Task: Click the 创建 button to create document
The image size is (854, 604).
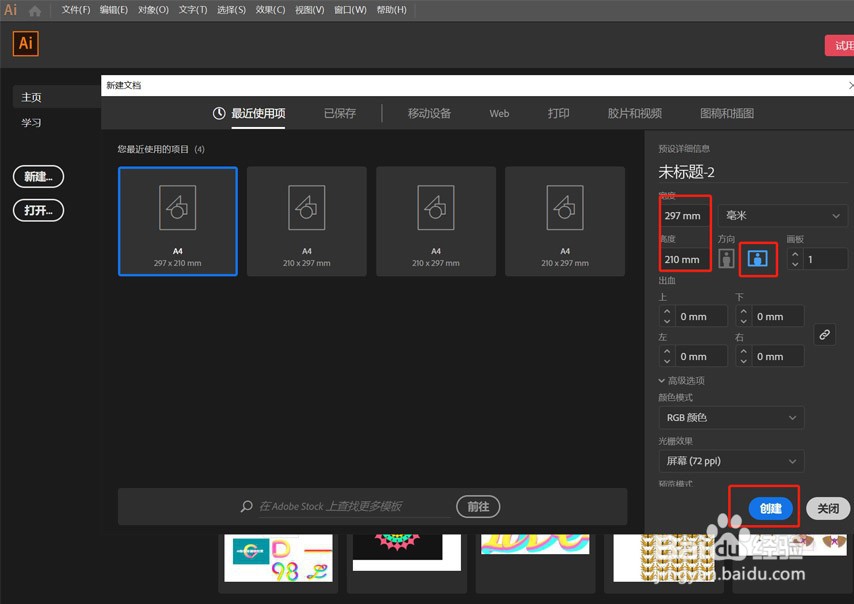Action: 769,508
